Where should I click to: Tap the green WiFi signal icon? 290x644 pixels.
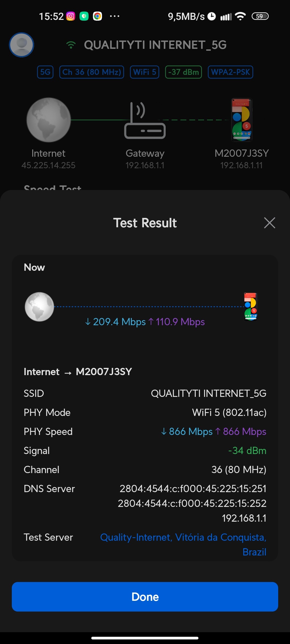[71, 45]
